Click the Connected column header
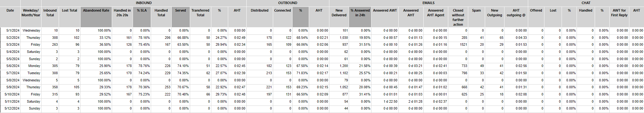This screenshot has width=644, height=113. coord(283,17)
